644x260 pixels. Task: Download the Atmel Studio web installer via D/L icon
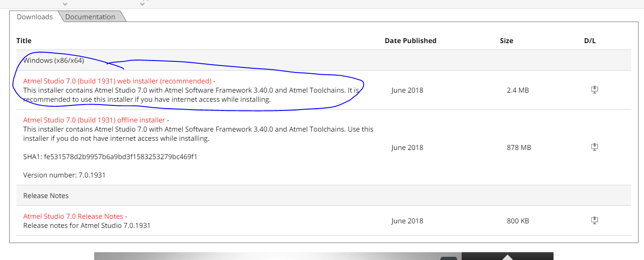[594, 90]
